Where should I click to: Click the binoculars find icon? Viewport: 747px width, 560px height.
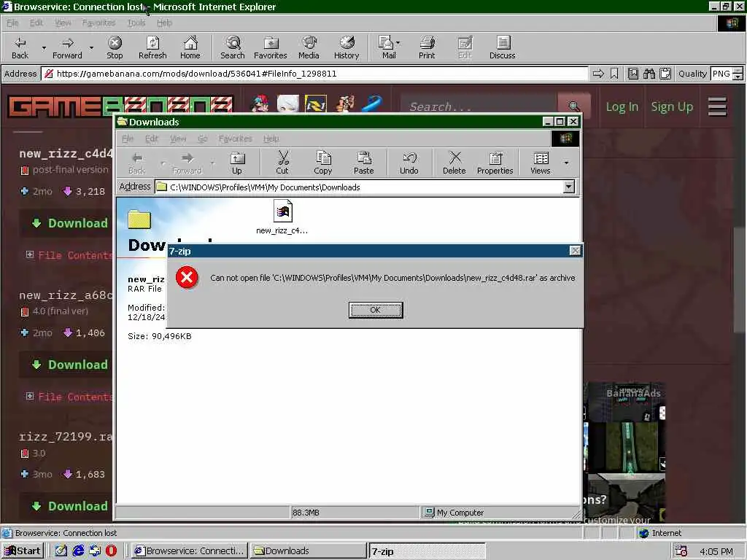pyautogui.click(x=649, y=74)
